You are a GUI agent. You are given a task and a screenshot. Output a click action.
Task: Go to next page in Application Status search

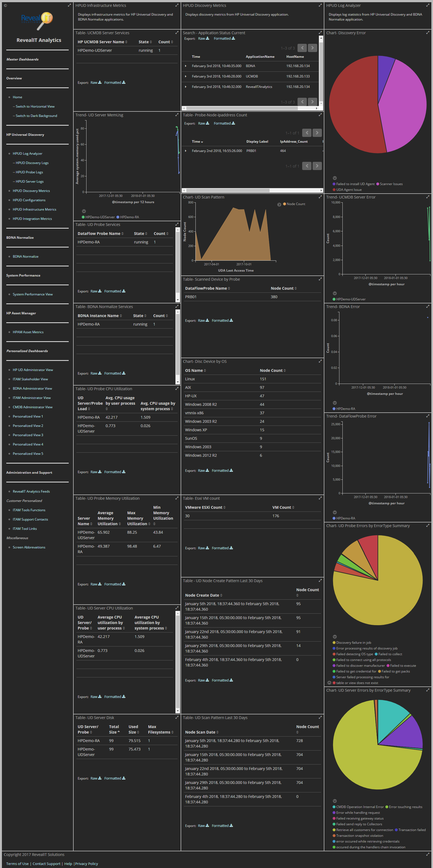point(313,48)
